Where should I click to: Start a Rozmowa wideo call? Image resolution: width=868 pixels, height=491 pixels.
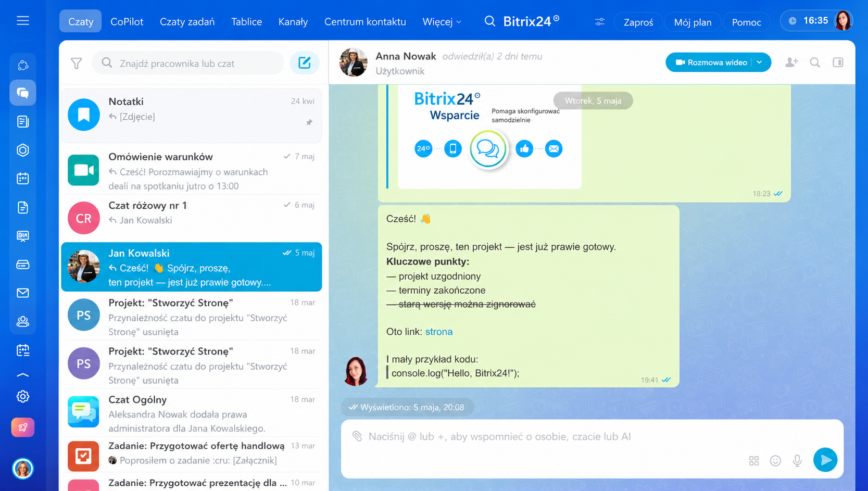tap(711, 62)
